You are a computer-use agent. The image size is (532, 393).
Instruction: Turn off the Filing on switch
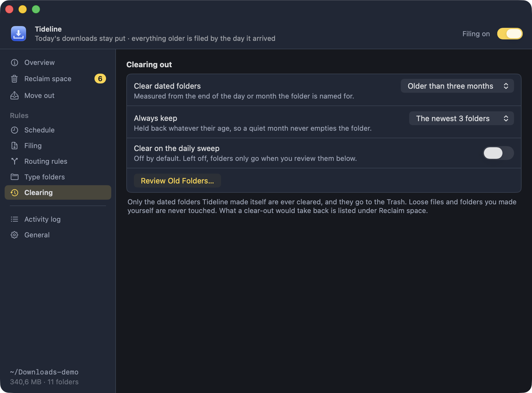coord(510,34)
